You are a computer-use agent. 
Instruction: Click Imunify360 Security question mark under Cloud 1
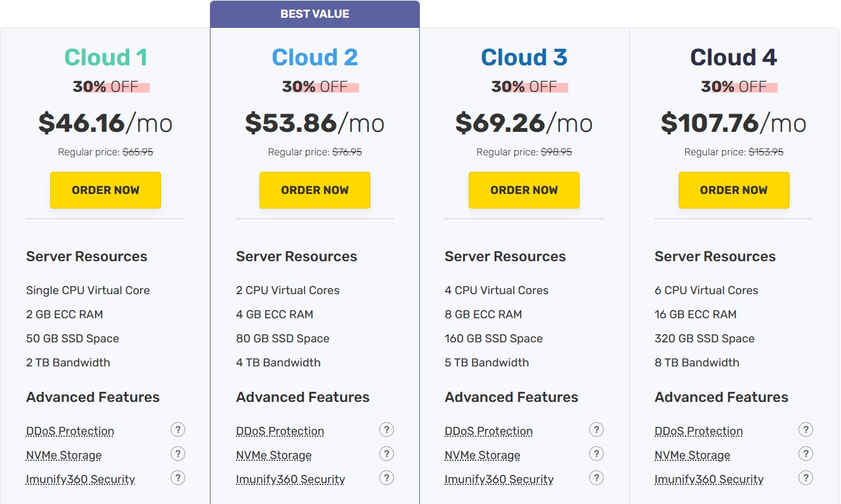[178, 478]
